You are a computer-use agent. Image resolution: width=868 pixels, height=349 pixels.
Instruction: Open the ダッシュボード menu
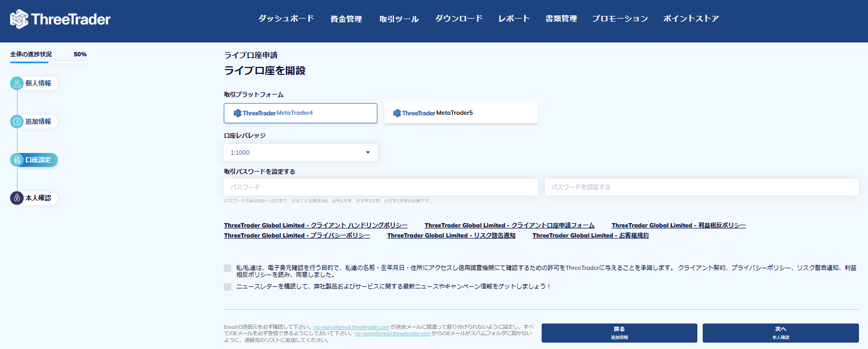tap(286, 19)
